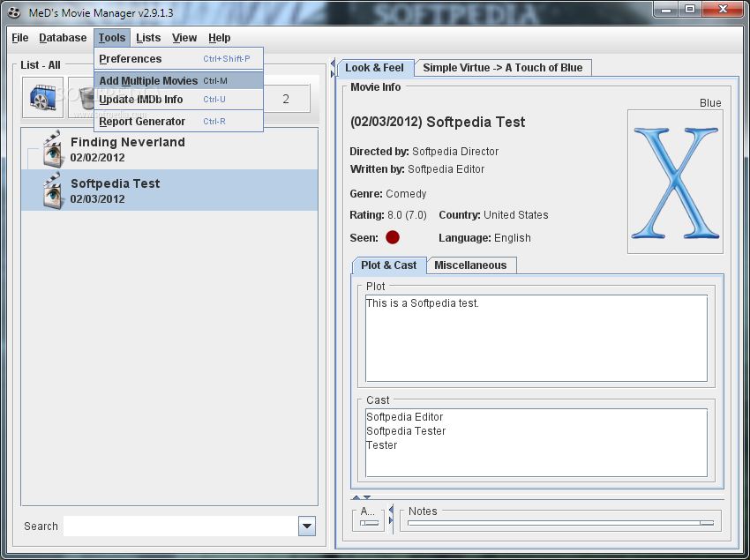Click the date 02/02/2012 under Finding Neverland
Viewport: 750px width, 560px height.
pyautogui.click(x=98, y=158)
